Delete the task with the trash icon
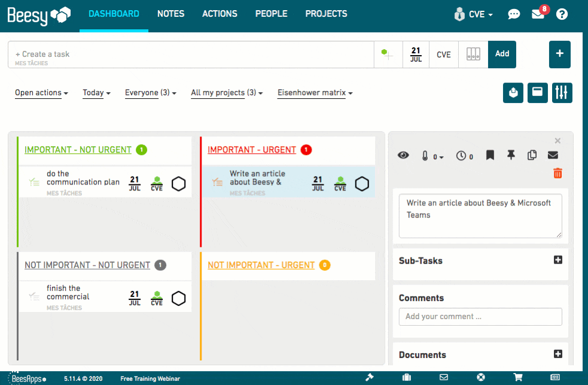This screenshot has height=385, width=588. [x=557, y=173]
